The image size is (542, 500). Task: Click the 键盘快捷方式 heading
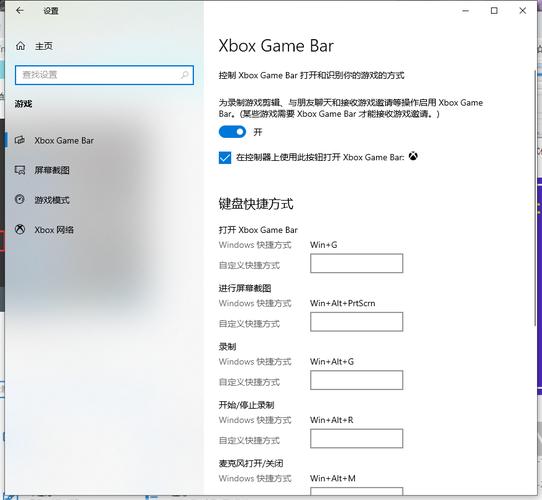coord(256,204)
